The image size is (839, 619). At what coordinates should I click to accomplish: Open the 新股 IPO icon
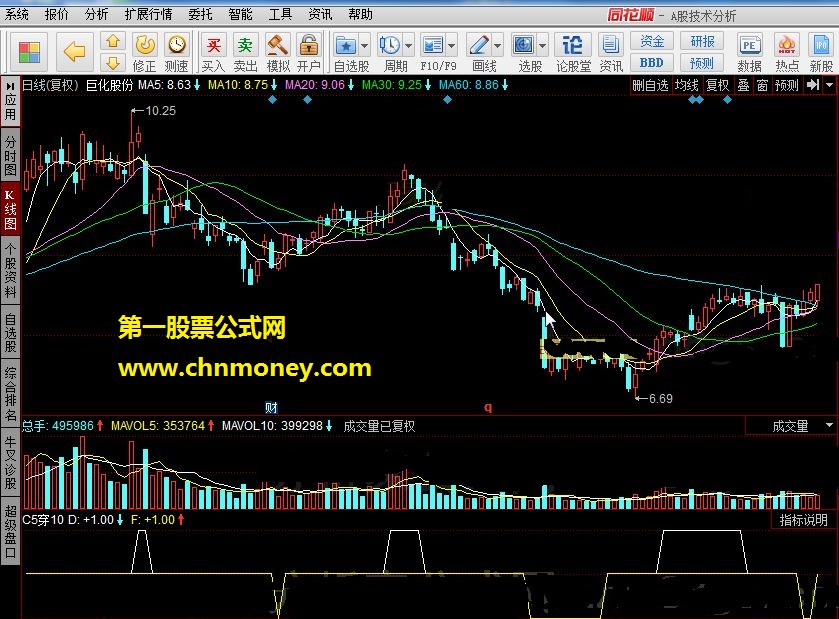click(821, 52)
